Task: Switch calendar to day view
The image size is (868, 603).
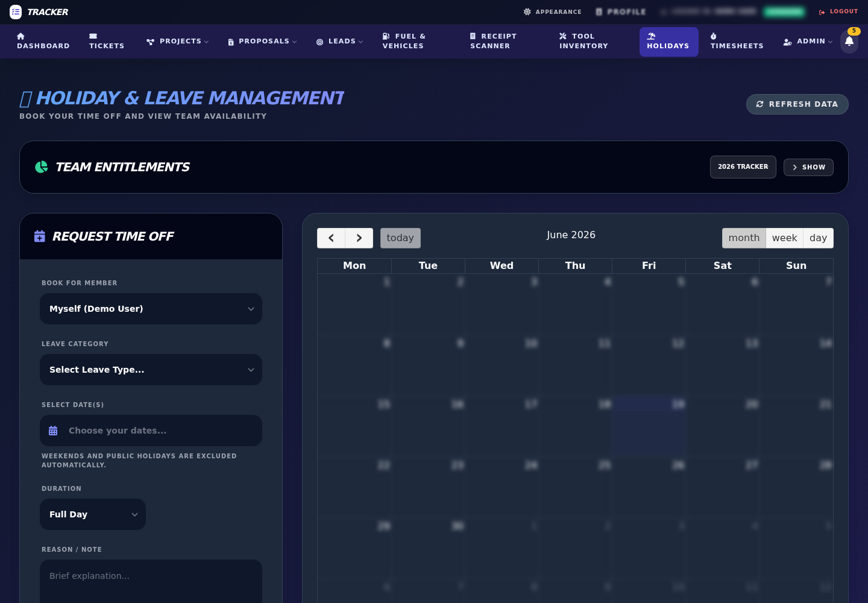Action: coord(819,238)
